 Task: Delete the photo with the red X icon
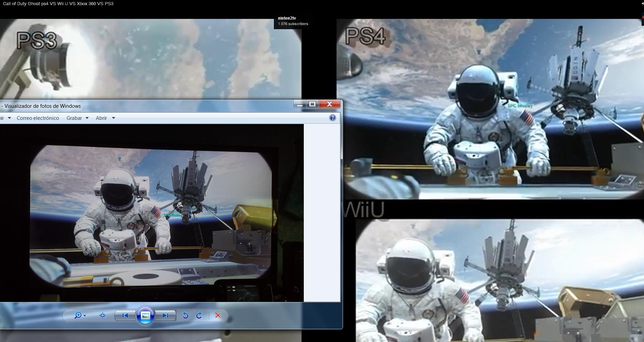[x=218, y=316]
